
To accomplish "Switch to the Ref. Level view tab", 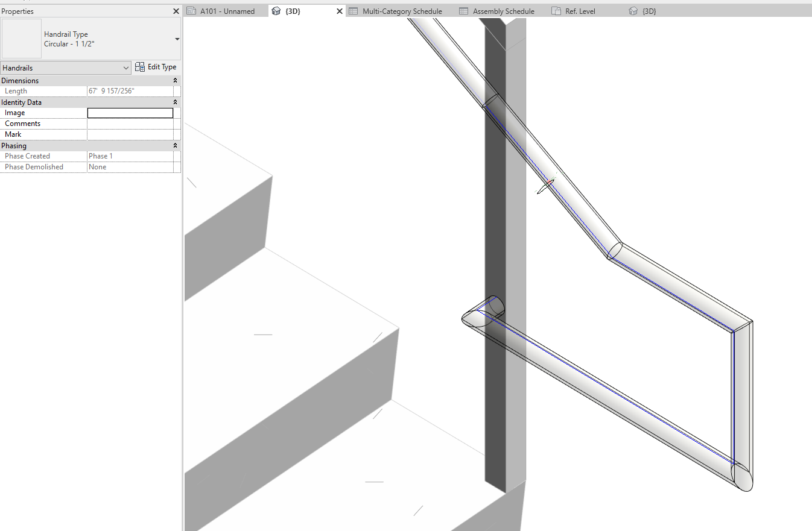I will point(580,10).
